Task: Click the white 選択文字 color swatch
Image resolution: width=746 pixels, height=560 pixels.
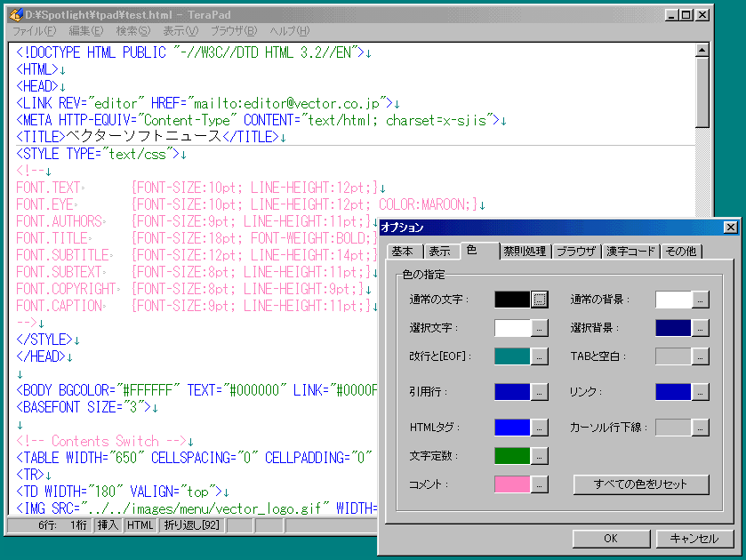Action: pyautogui.click(x=512, y=328)
